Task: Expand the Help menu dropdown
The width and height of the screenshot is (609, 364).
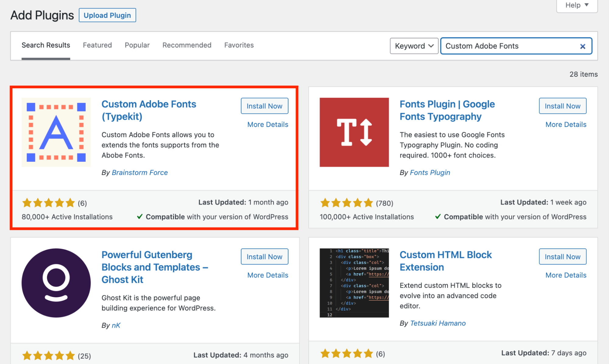Action: tap(575, 5)
